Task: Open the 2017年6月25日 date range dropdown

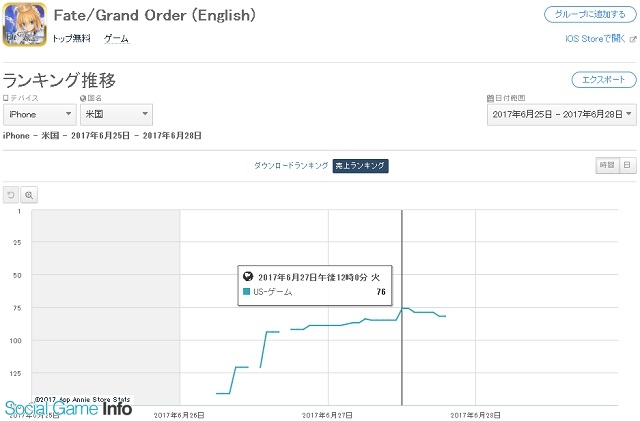Action: pyautogui.click(x=562, y=115)
